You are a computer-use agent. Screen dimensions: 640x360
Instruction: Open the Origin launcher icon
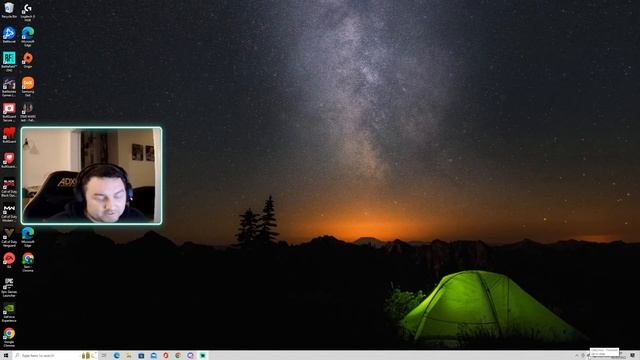coord(28,60)
